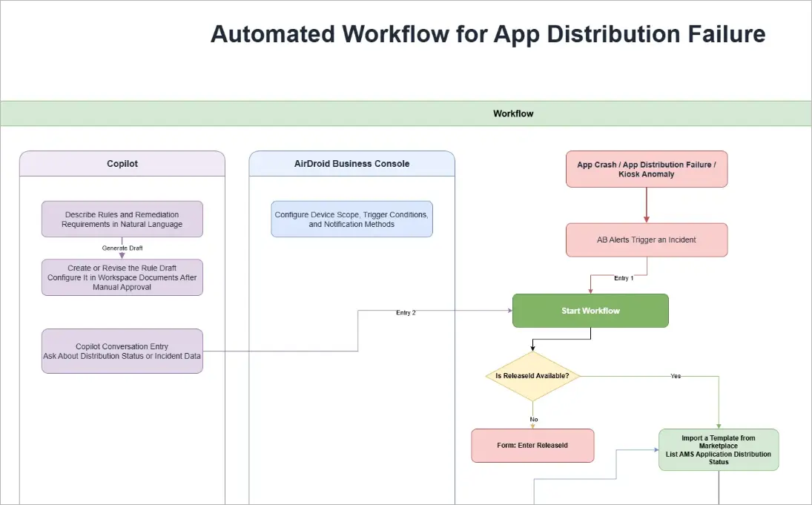
Task: Select the Is ReleaseId Available? decision diamond
Action: click(532, 376)
